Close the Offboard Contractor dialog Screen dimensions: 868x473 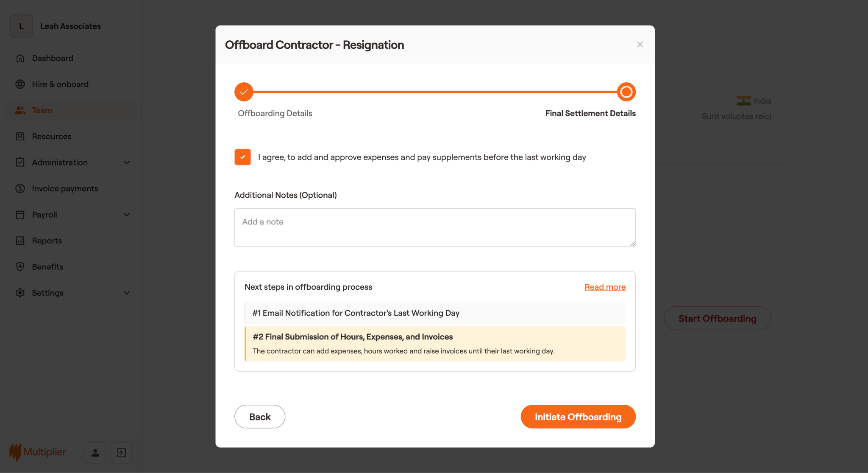coord(640,45)
